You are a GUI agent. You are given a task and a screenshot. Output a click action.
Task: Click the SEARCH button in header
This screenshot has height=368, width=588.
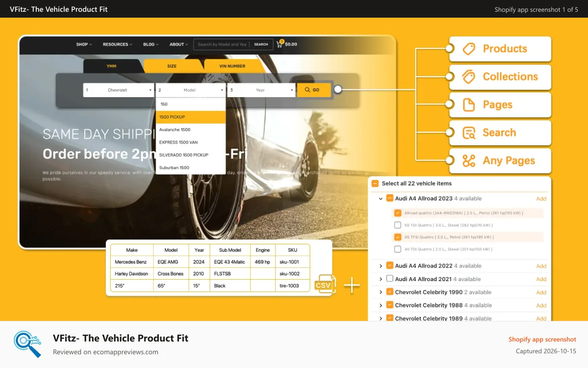[261, 44]
